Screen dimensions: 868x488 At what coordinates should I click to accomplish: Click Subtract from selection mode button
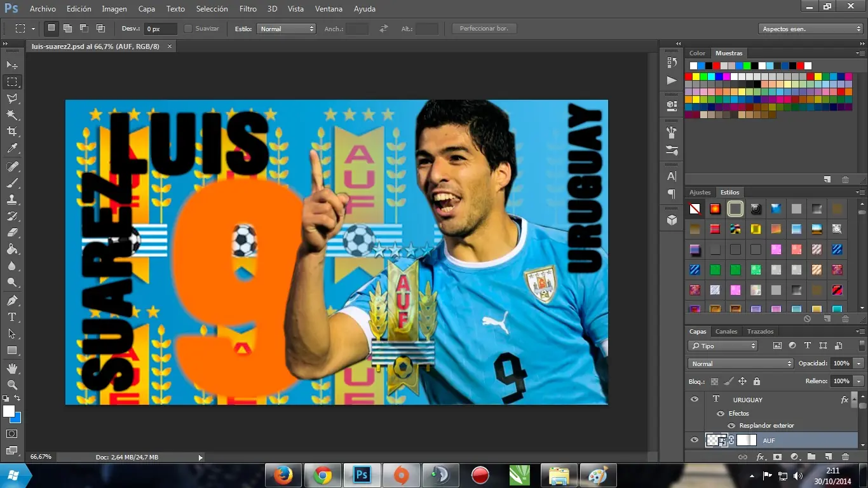coord(84,29)
